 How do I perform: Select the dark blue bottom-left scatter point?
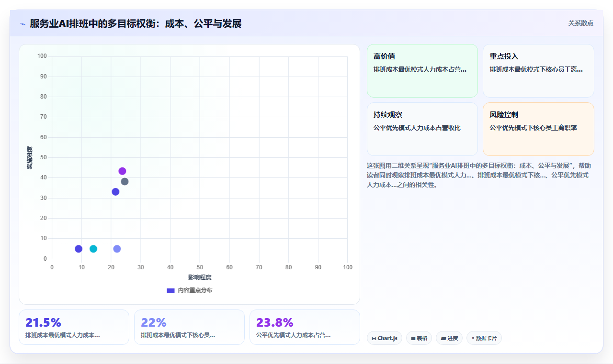(79, 249)
